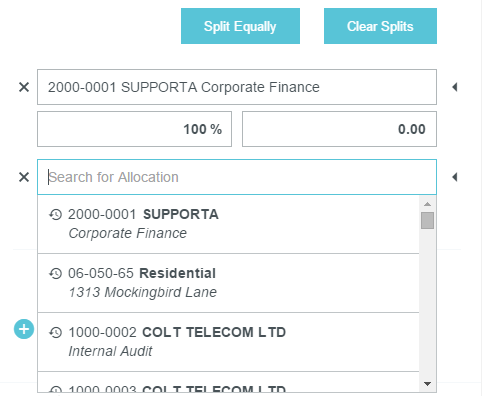Click the 100 % percentage field
This screenshot has width=482, height=396.
click(x=134, y=129)
